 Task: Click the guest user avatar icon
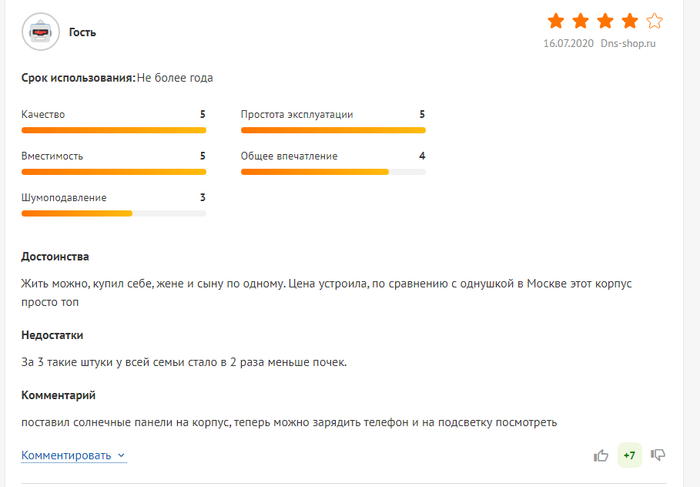[40, 32]
